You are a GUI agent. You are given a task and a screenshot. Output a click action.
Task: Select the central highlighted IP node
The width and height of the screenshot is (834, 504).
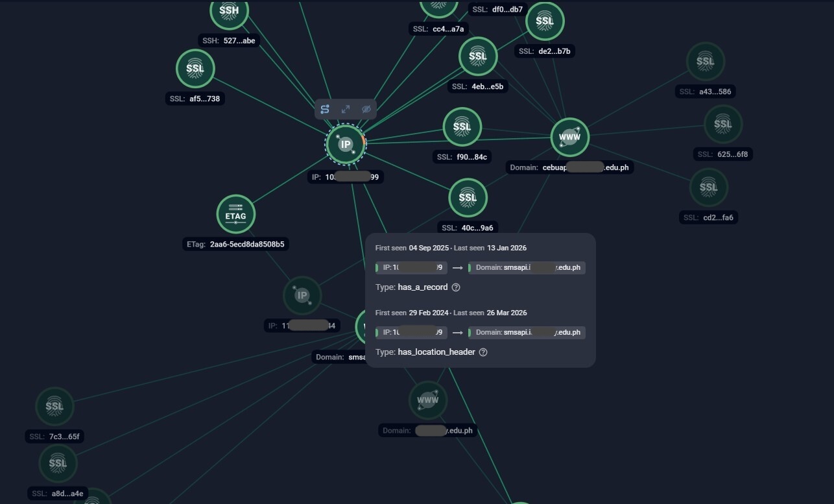[x=345, y=144]
